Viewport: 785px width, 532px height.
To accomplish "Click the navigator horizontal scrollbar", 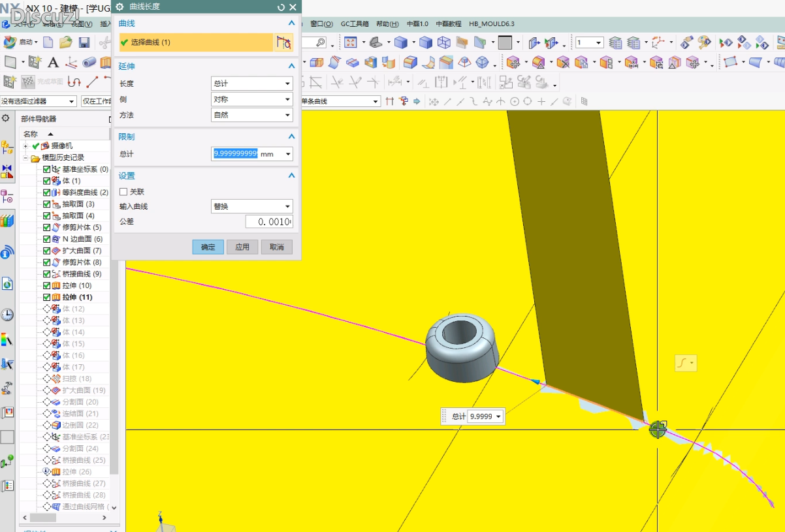I will (x=65, y=518).
